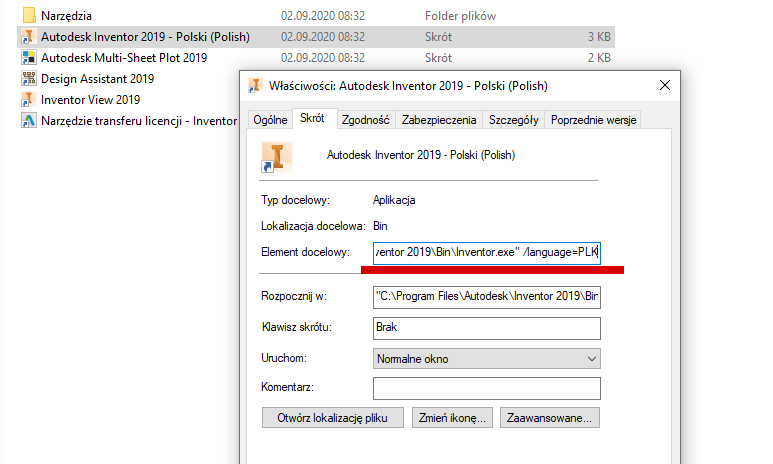
Task: Open the Uruchom dropdown showing Normalne okno
Action: (x=487, y=358)
